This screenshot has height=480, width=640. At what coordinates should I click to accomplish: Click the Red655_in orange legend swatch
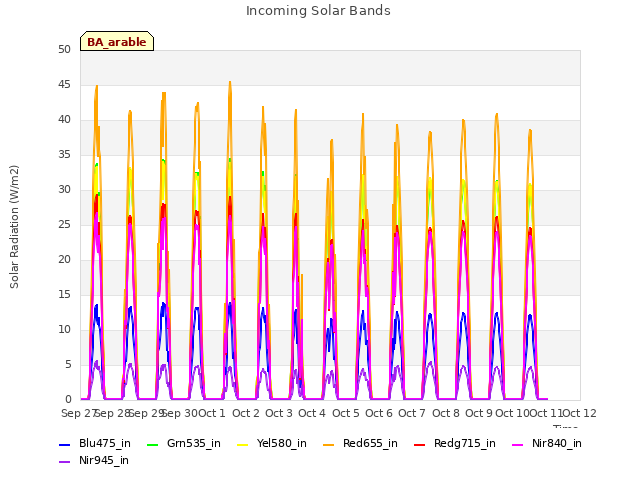coord(329,444)
